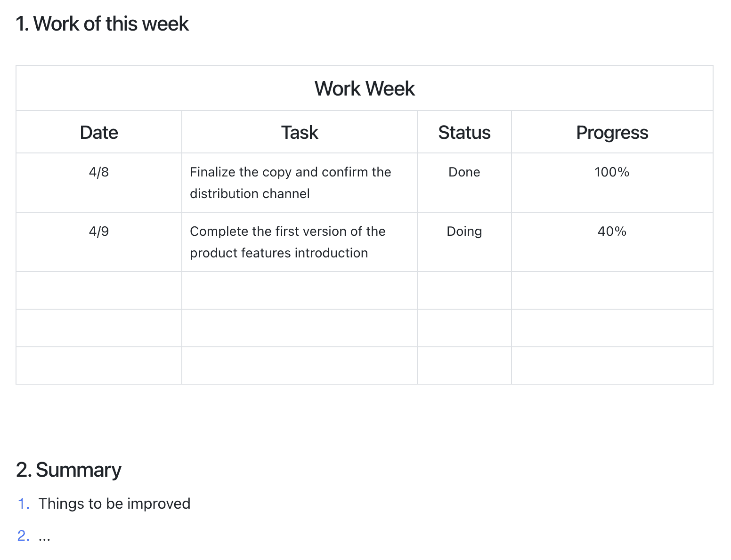Click the '100%' progress cell
731x560 pixels.
point(612,172)
